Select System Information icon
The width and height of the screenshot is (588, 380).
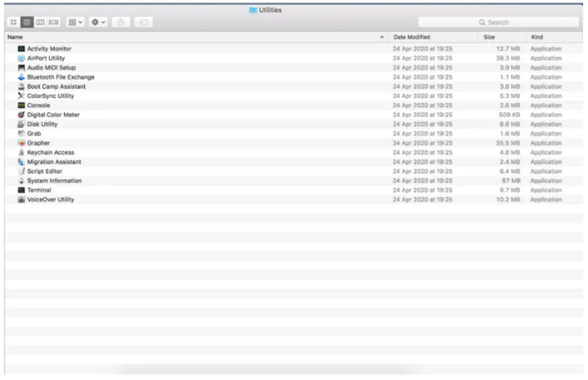[21, 181]
